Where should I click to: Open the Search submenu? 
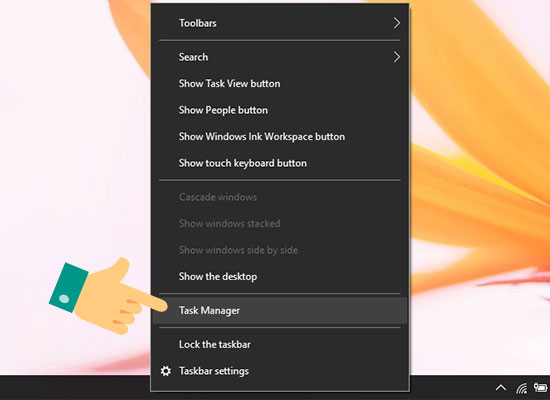[x=280, y=57]
